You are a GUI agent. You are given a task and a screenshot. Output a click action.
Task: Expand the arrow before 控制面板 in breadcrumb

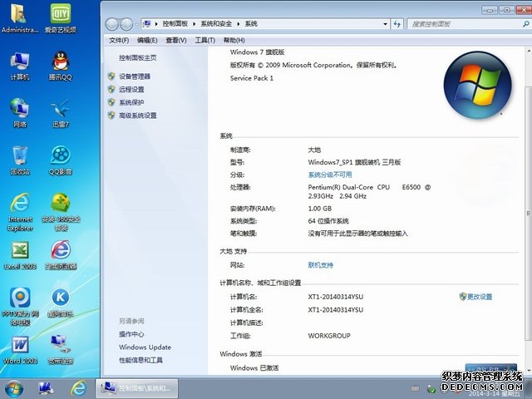pyautogui.click(x=156, y=24)
